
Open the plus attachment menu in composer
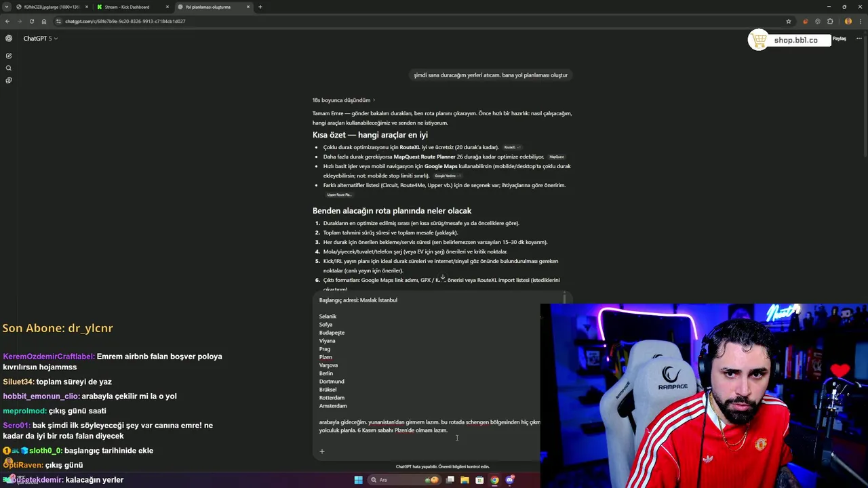point(322,451)
